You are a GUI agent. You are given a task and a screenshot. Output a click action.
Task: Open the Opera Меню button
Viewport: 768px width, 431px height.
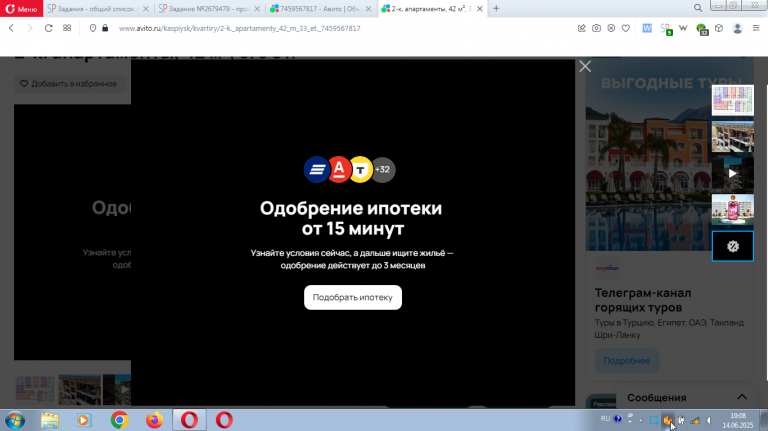22,8
